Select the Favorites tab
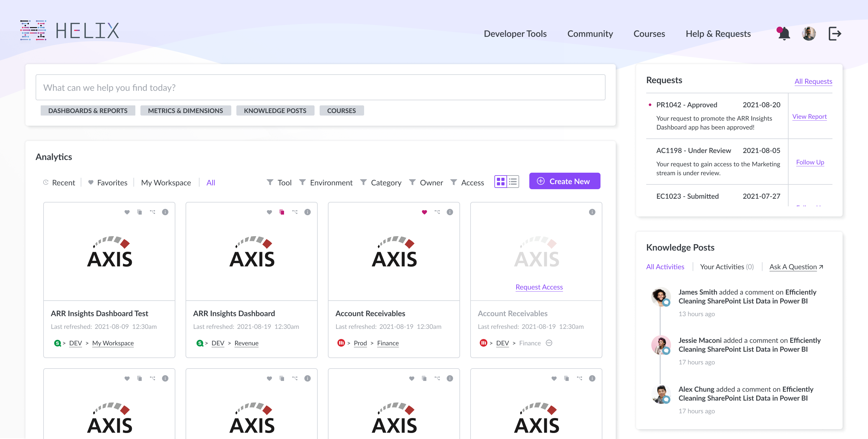The width and height of the screenshot is (868, 439). pyautogui.click(x=107, y=183)
